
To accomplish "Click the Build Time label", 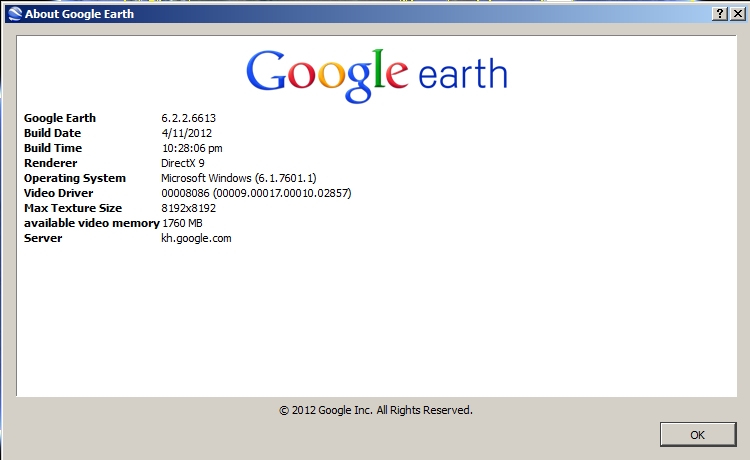I will pos(53,148).
